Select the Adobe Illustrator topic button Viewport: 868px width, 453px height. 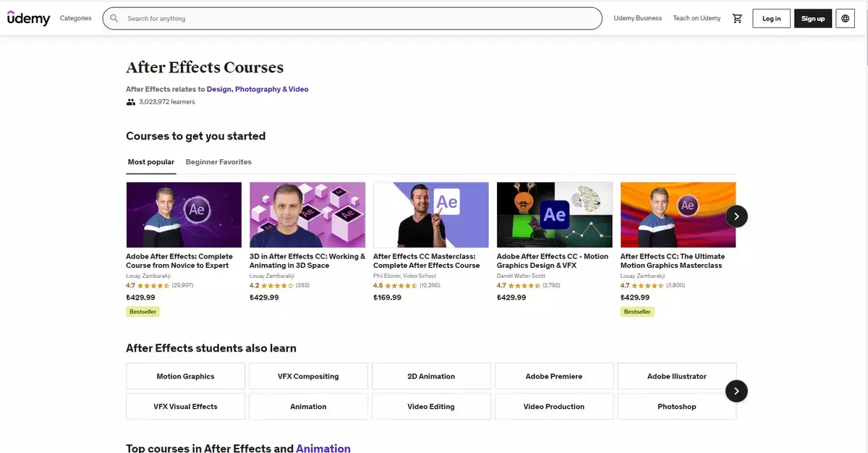click(x=677, y=376)
